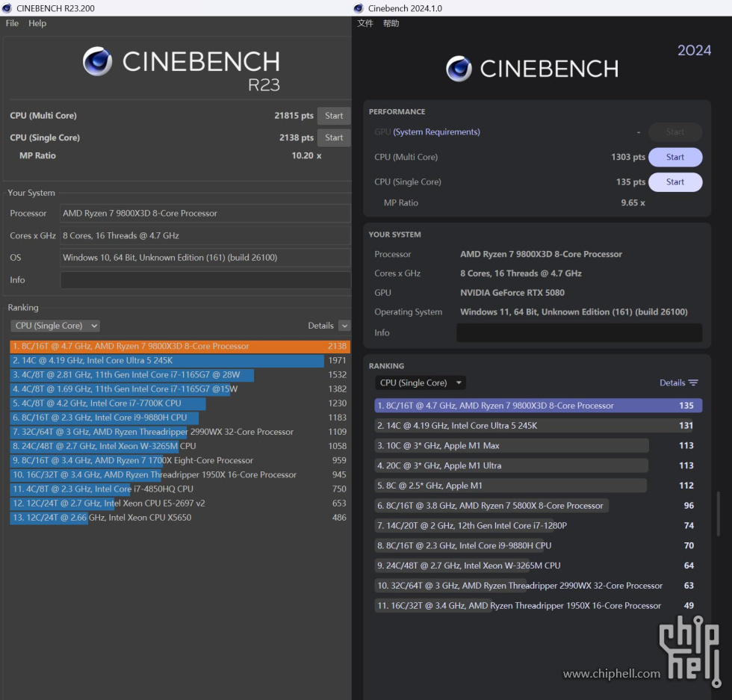Select 2024 rank 2 Core Ultra 5 245K row
Viewport: 732px width, 700px height.
coord(538,426)
